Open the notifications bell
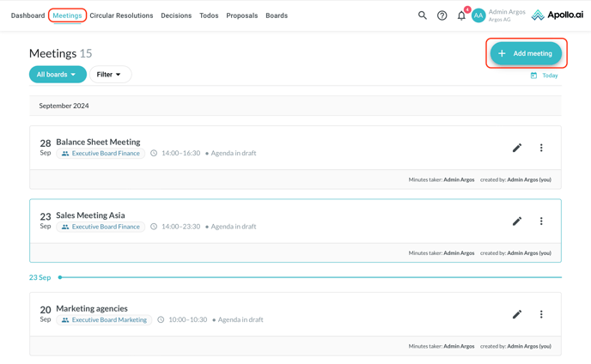The height and width of the screenshot is (364, 591). (461, 15)
